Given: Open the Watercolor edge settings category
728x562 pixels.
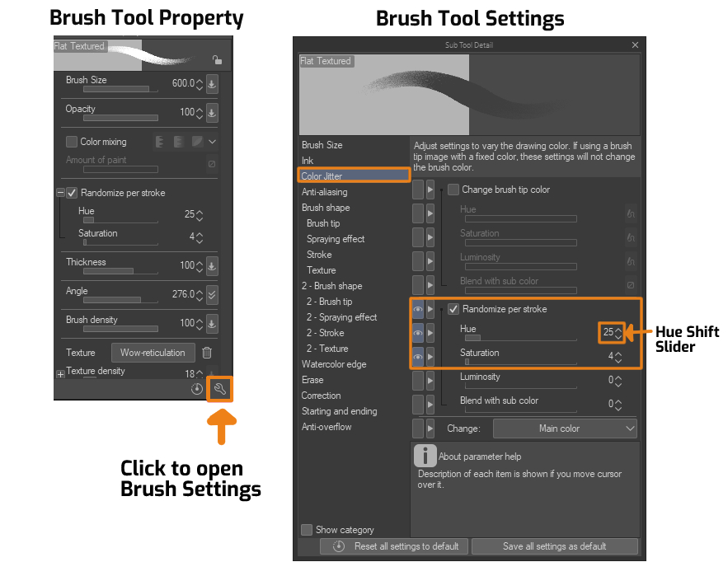Looking at the screenshot, I should pos(334,364).
